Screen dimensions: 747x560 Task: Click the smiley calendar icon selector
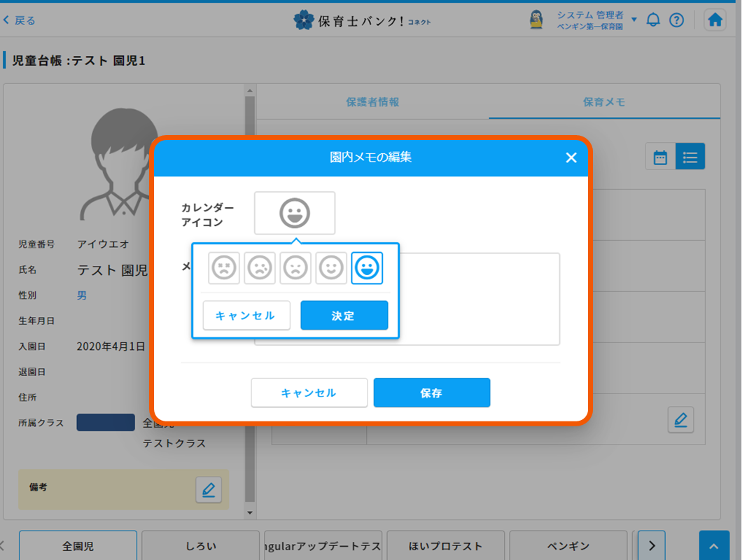pos(294,213)
